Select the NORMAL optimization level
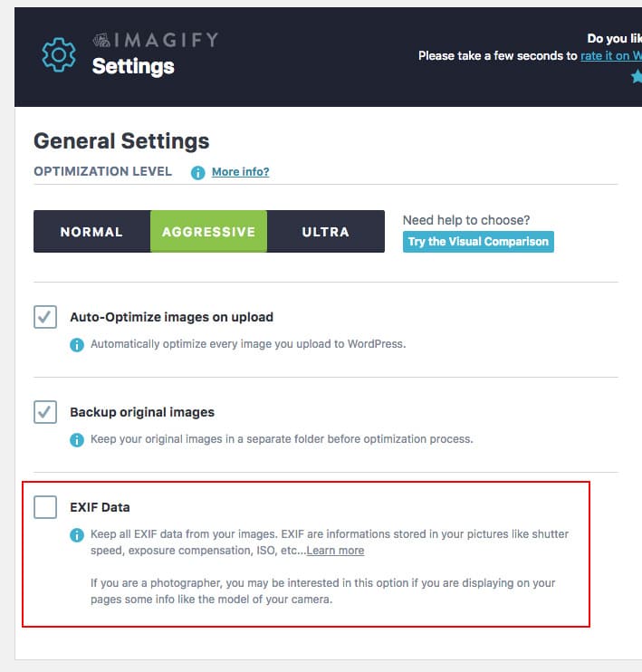The image size is (642, 672). point(91,232)
